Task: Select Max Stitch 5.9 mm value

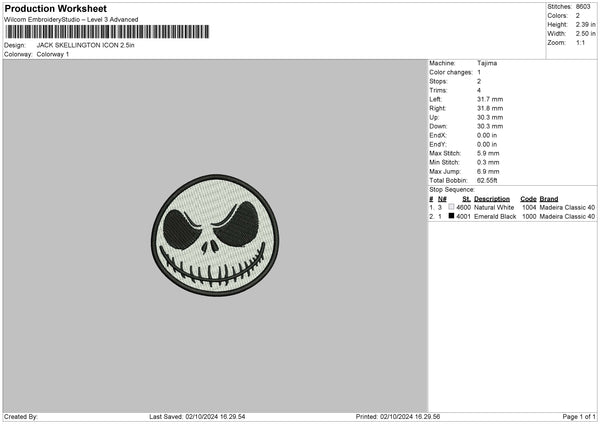Action: click(488, 153)
